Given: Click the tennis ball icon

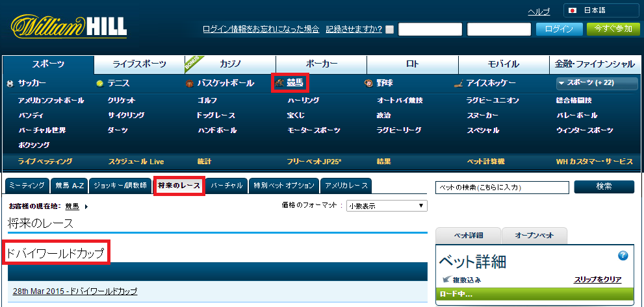Looking at the screenshot, I should 100,83.
